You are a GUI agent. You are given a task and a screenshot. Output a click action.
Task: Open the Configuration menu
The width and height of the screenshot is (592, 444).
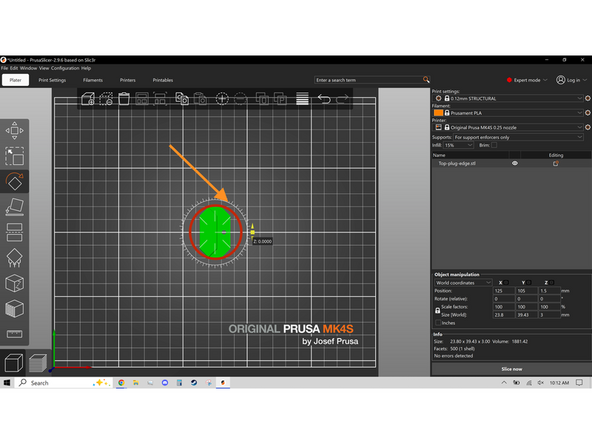tap(65, 68)
